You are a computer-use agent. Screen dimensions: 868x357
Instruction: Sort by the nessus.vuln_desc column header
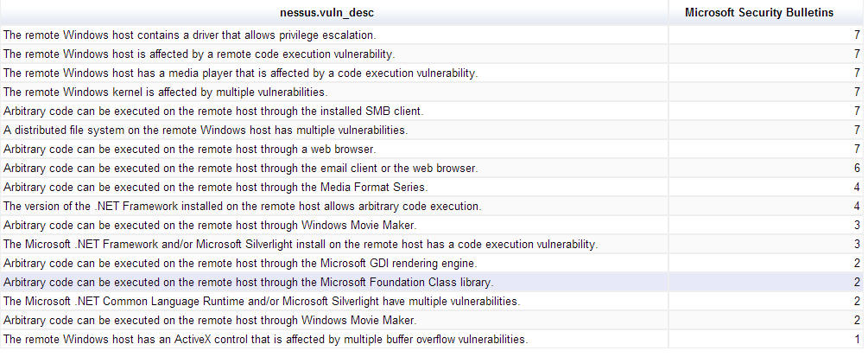tap(333, 12)
